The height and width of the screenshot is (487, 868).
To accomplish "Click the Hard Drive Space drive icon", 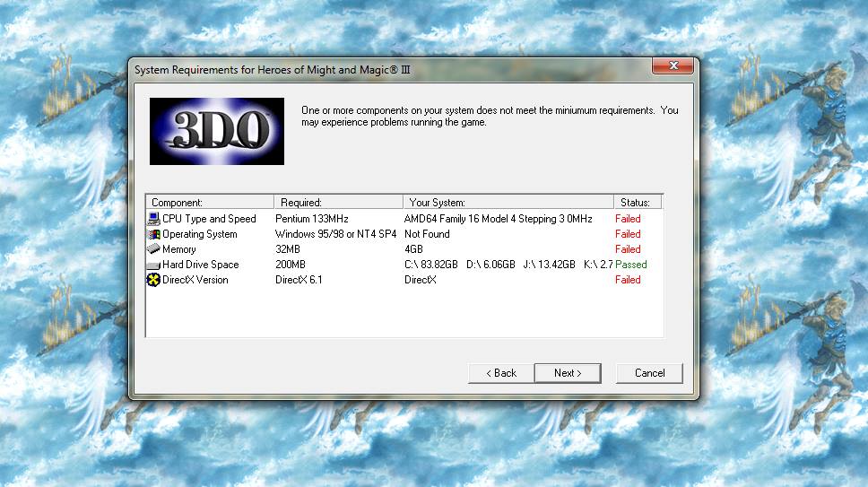I will [153, 265].
